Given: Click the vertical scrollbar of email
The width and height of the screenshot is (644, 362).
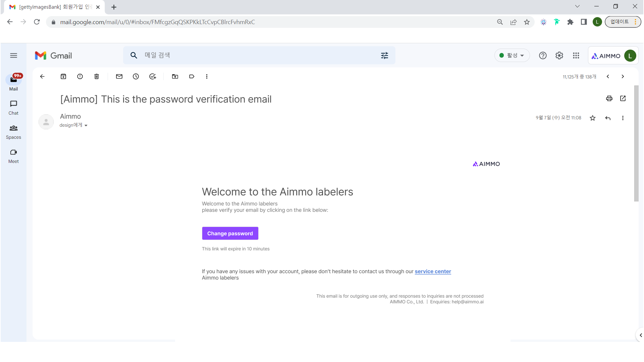Looking at the screenshot, I should [x=636, y=143].
